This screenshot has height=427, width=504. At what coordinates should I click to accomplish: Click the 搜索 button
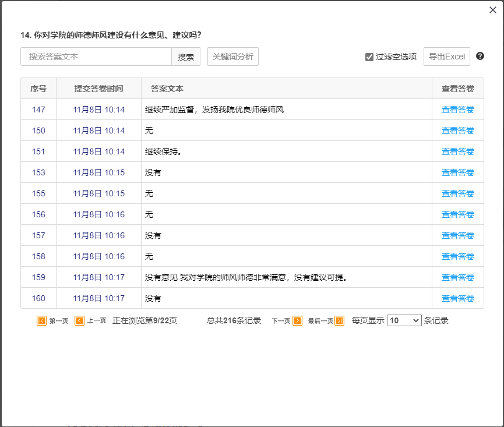pos(186,57)
